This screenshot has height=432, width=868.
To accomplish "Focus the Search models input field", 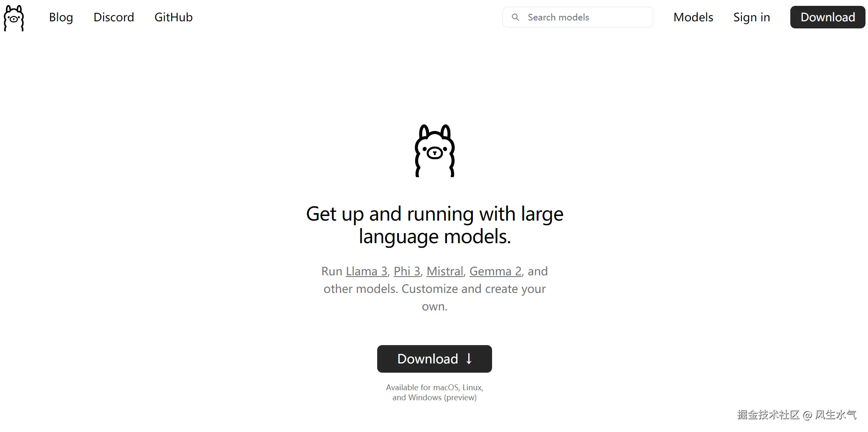I will tap(578, 17).
